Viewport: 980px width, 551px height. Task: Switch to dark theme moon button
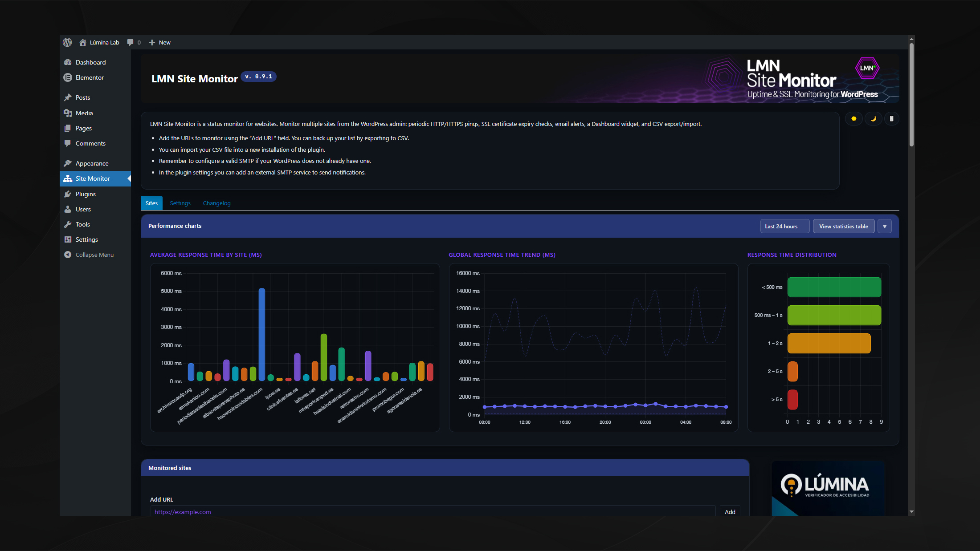point(873,118)
